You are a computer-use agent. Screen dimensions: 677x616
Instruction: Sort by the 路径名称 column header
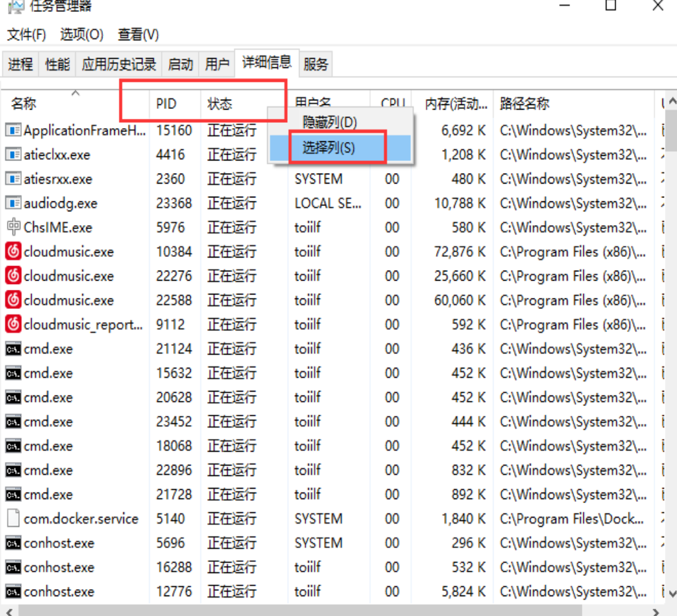point(525,104)
